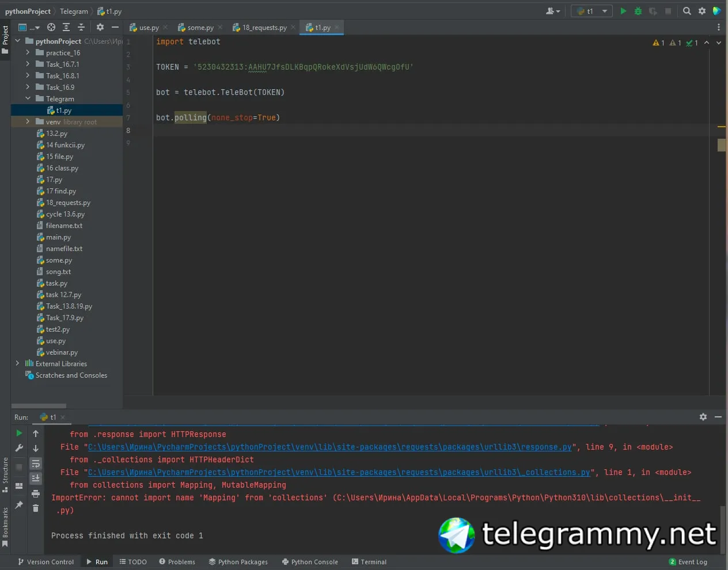
Task: Rerun t1 in the Run panel
Action: [x=19, y=434]
